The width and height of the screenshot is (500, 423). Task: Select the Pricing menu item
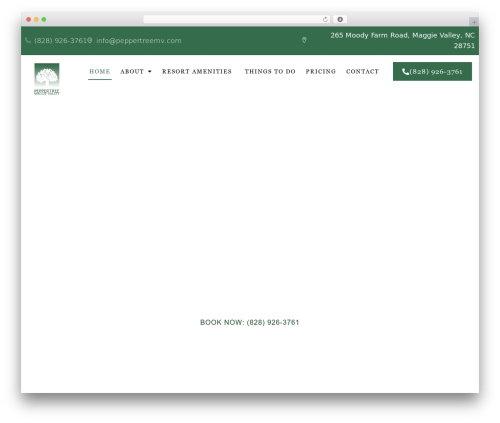[x=321, y=71]
